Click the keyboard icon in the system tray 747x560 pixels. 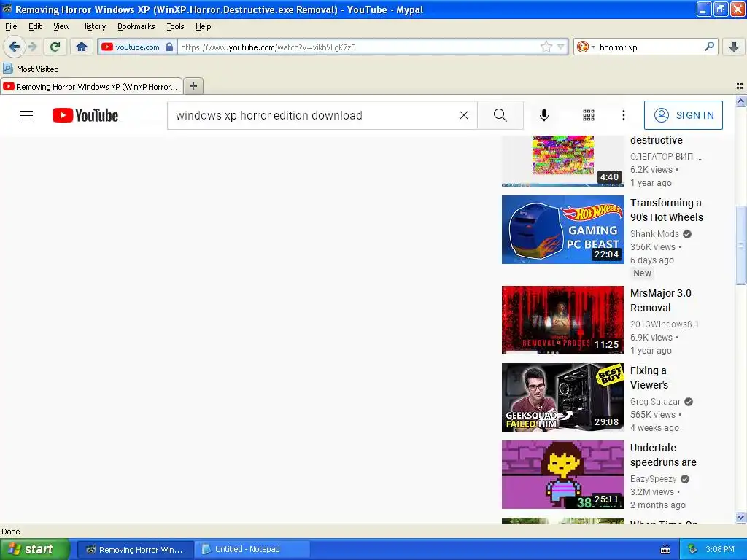pos(665,550)
